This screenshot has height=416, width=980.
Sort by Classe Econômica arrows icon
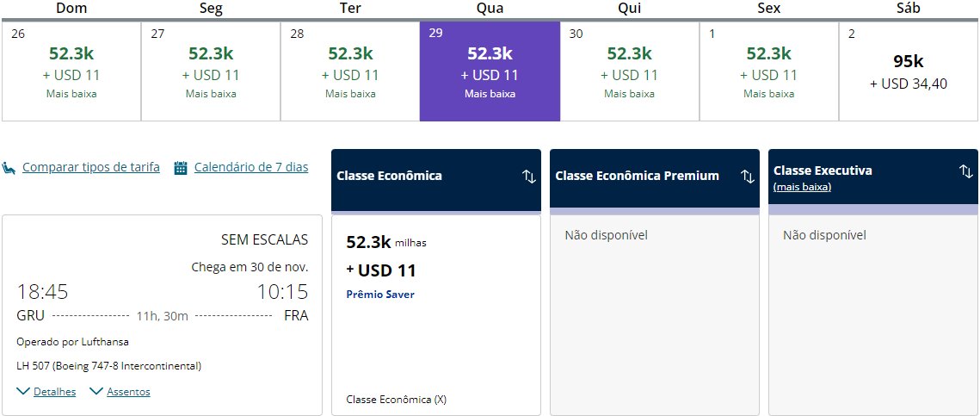coord(529,177)
